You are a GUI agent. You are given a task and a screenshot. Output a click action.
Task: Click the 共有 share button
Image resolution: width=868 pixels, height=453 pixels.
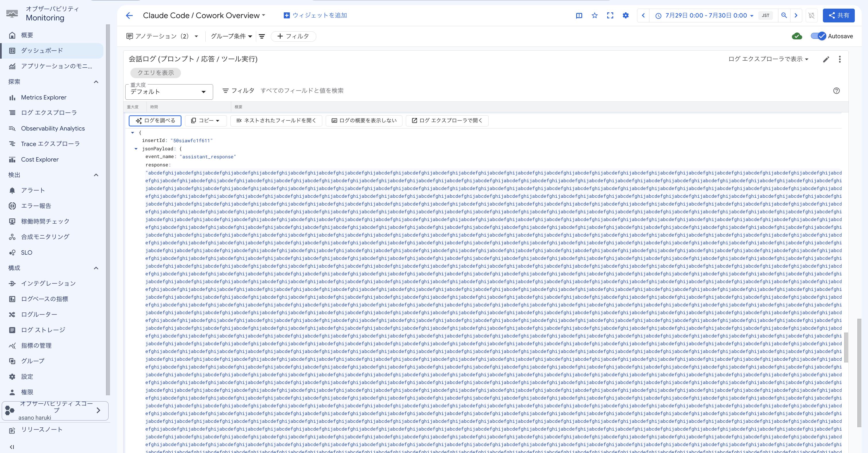[x=838, y=16]
